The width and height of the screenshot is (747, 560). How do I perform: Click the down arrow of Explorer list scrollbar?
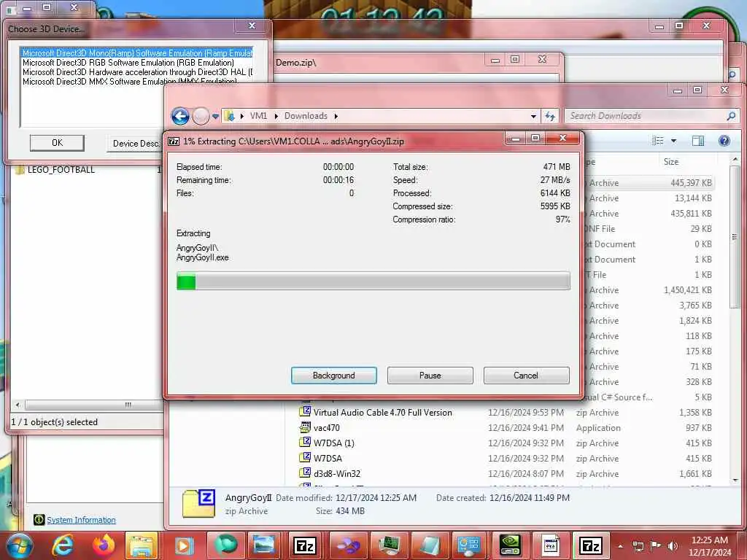(735, 480)
